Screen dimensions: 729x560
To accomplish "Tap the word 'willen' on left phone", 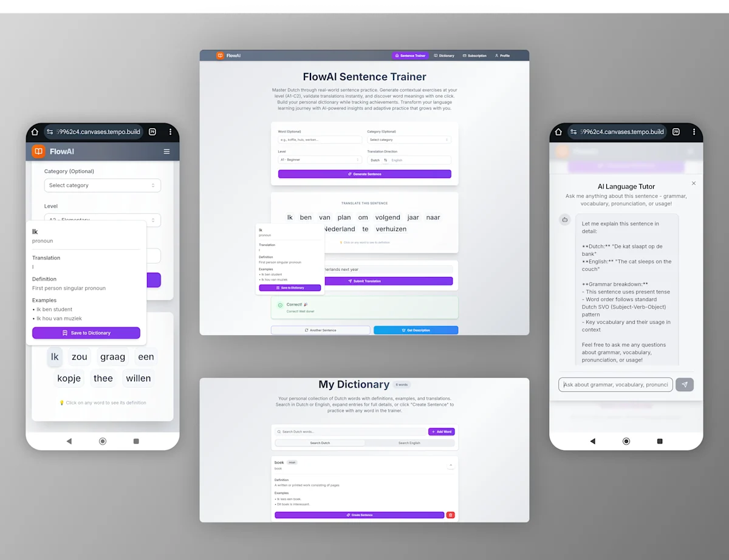I will tap(139, 378).
